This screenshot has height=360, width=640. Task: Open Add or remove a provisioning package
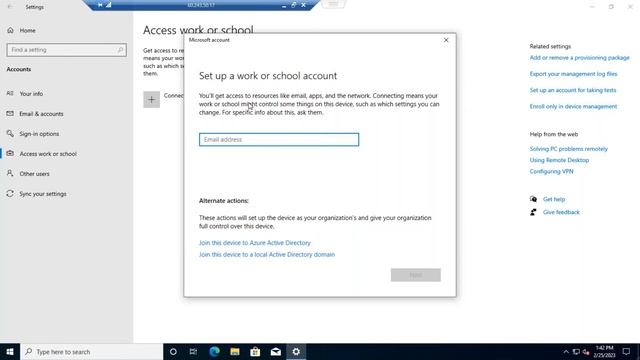point(580,58)
